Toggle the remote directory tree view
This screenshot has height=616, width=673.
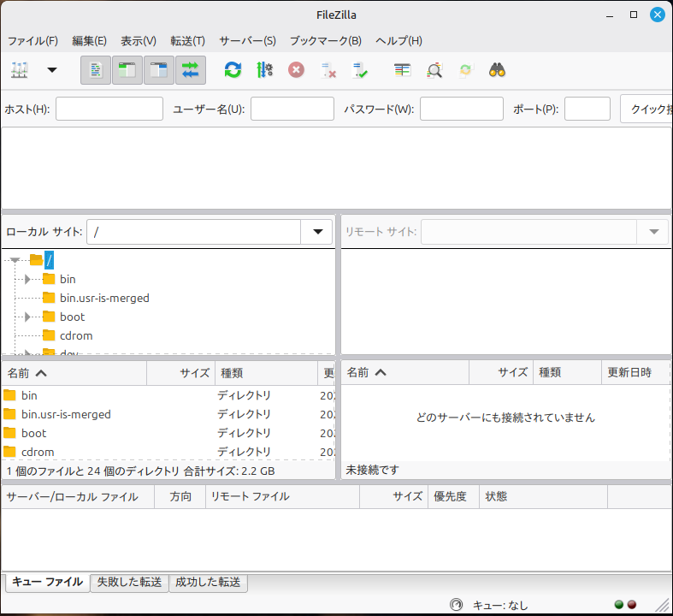tap(159, 70)
